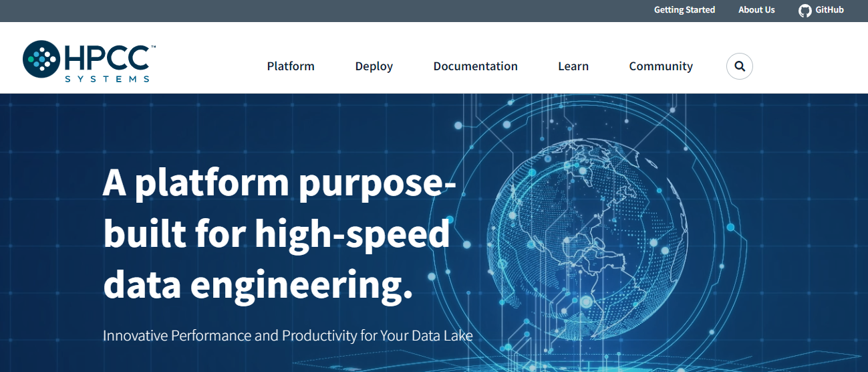Open the Deploy menu

tap(374, 66)
